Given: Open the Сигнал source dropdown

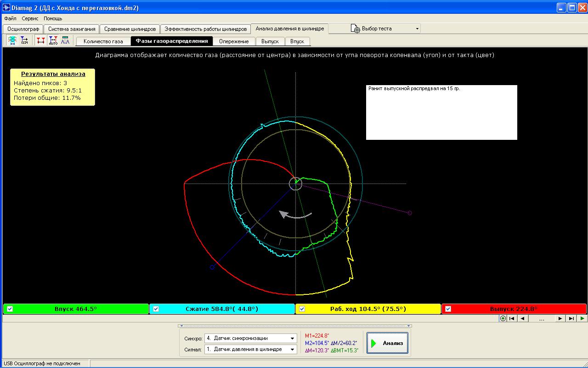Looking at the screenshot, I should click(x=293, y=350).
